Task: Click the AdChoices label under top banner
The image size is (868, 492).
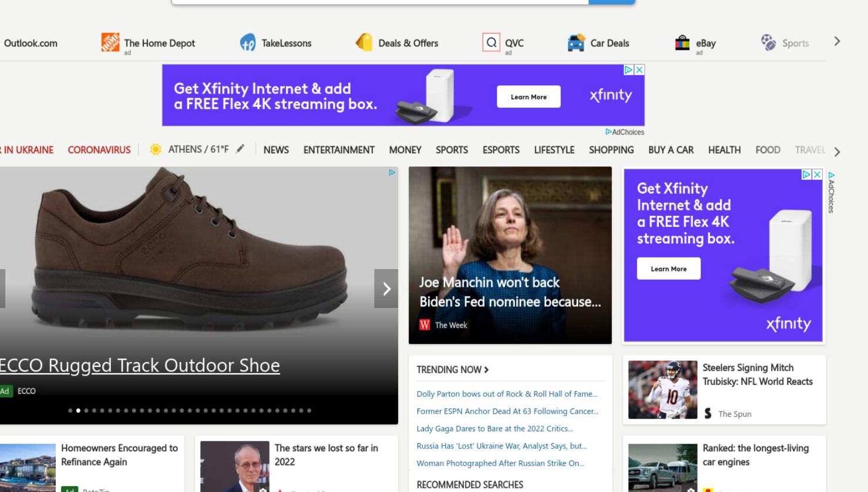Action: pos(625,132)
